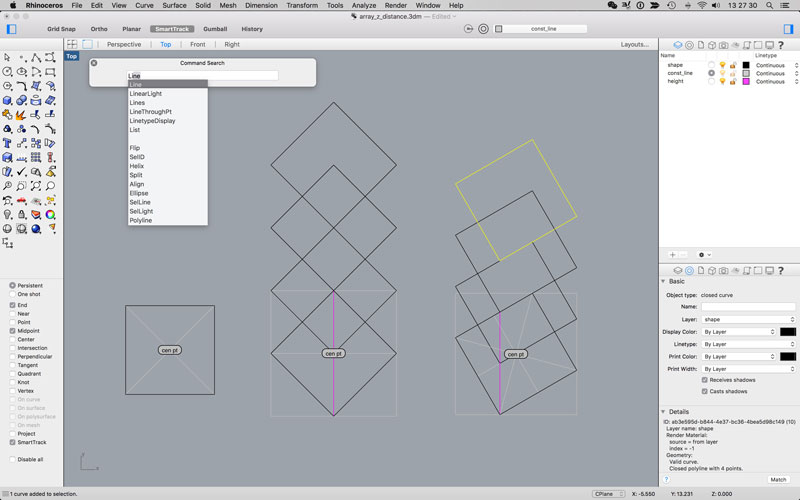The width and height of the screenshot is (800, 500).
Task: Click the black shape layer color swatch
Action: pyautogui.click(x=746, y=65)
